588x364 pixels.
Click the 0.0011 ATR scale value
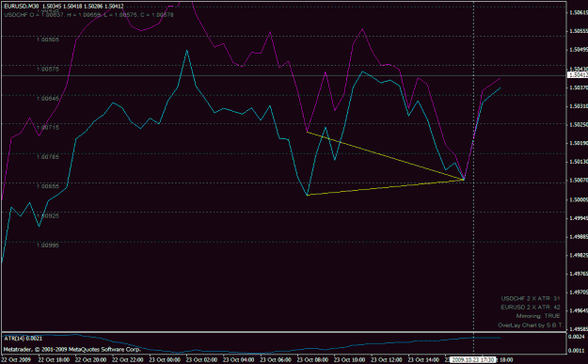578,351
